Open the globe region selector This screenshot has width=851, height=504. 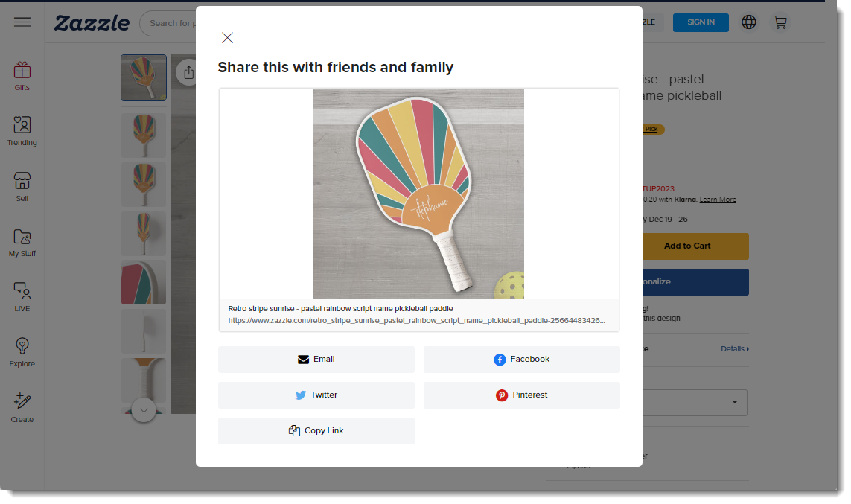(x=749, y=22)
